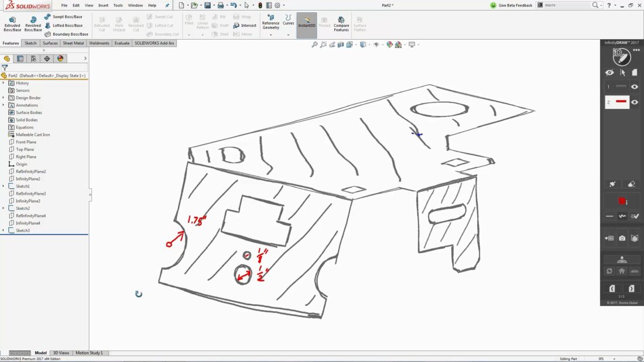Select the Extruded Boss/Base feature tool

[x=12, y=23]
